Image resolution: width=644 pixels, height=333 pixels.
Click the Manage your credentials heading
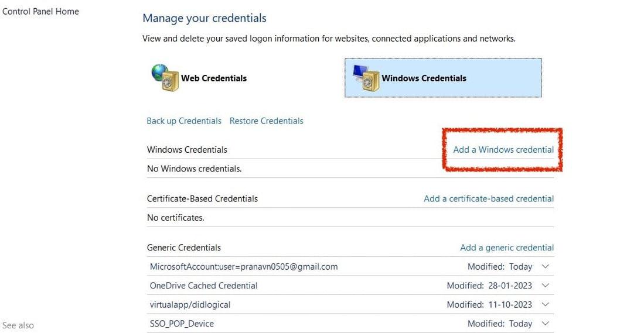point(204,18)
